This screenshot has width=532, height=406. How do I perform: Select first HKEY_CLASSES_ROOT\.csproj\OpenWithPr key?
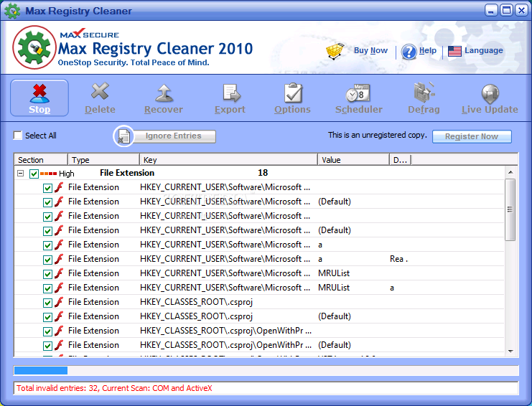(225, 331)
